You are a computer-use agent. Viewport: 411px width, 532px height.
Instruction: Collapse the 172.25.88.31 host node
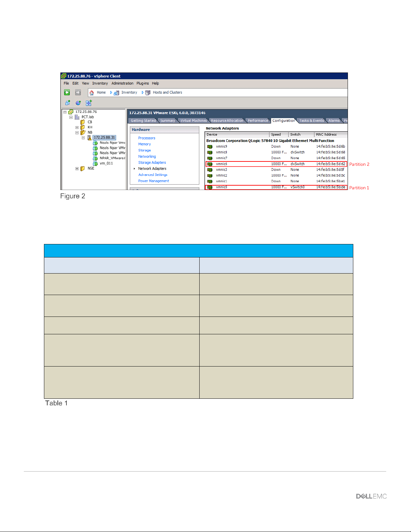point(83,138)
